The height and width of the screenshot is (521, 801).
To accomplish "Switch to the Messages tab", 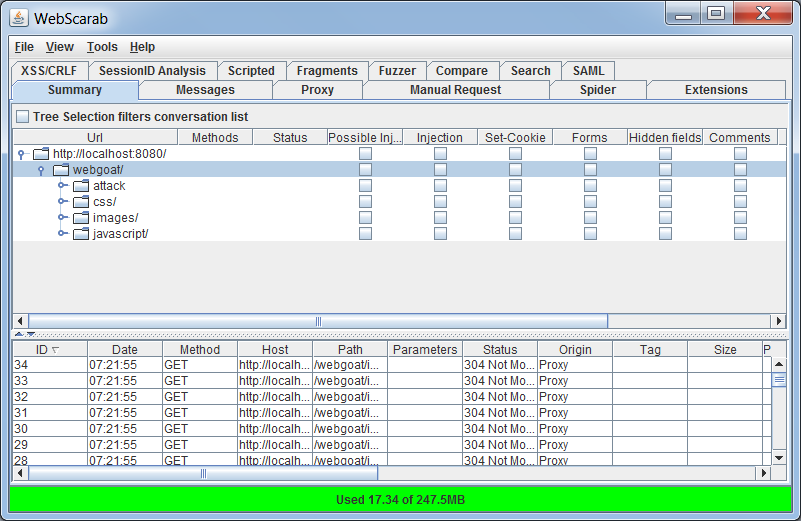I will coord(205,90).
